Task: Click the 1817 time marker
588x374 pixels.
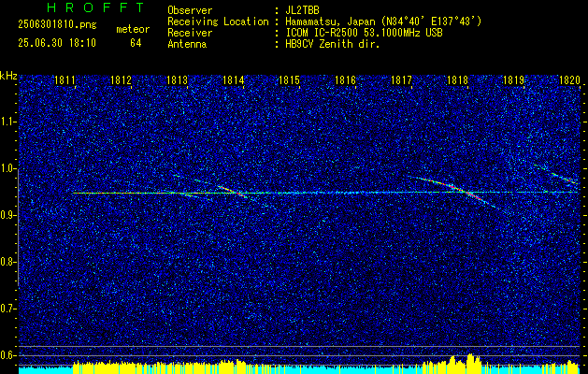Action: [402, 80]
